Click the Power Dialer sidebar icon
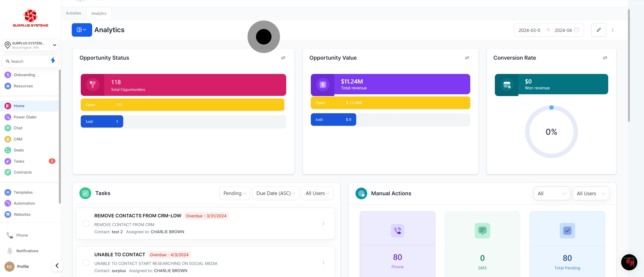This screenshot has width=644, height=277. coord(8,117)
